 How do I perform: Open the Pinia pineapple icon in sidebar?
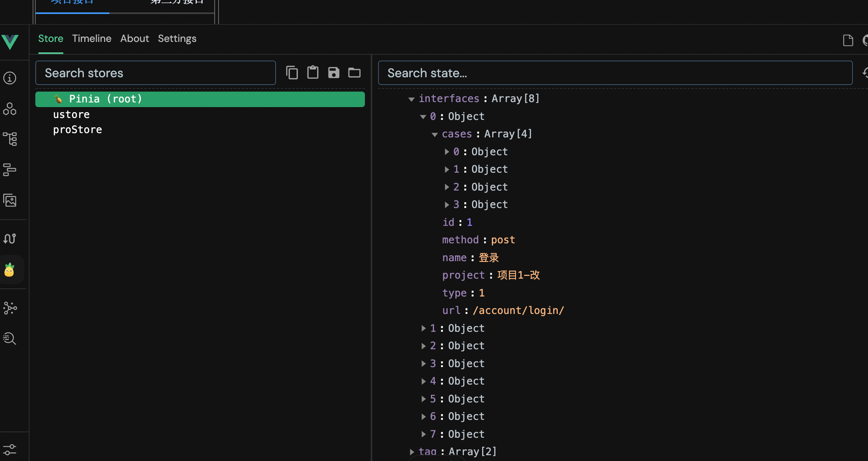10,270
